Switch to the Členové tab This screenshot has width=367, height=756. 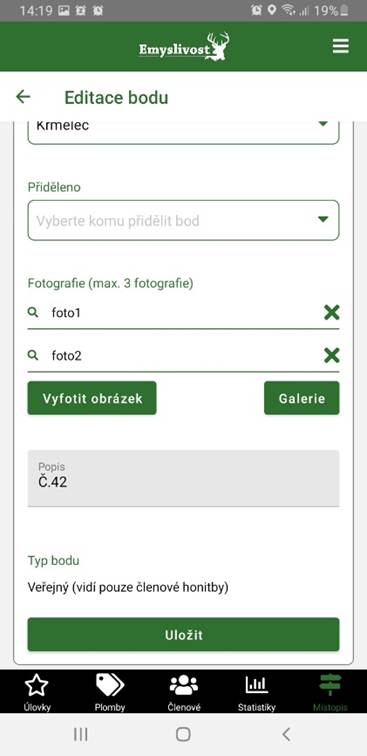[184, 693]
